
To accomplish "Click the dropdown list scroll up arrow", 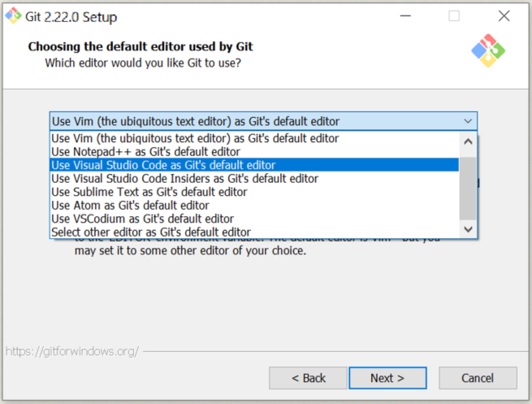I will [x=468, y=141].
